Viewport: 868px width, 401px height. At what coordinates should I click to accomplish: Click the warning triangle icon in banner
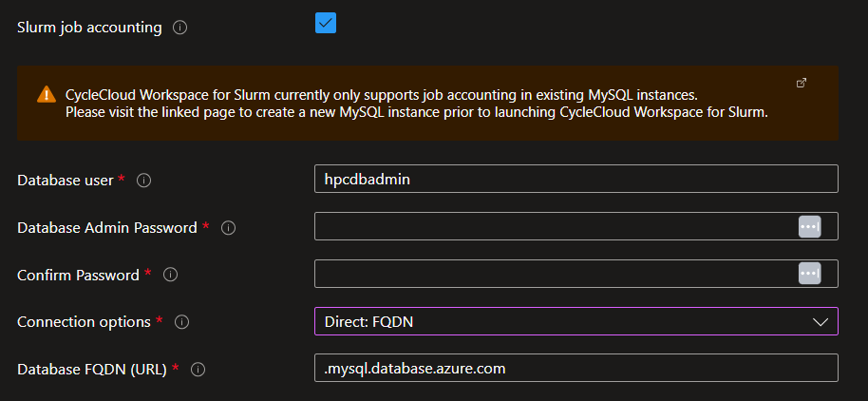(x=47, y=95)
